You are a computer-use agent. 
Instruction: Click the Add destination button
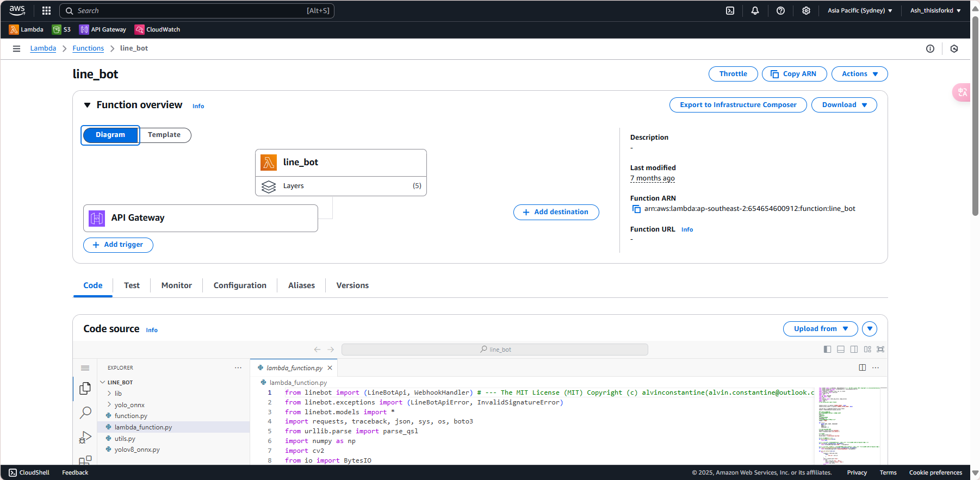point(556,212)
